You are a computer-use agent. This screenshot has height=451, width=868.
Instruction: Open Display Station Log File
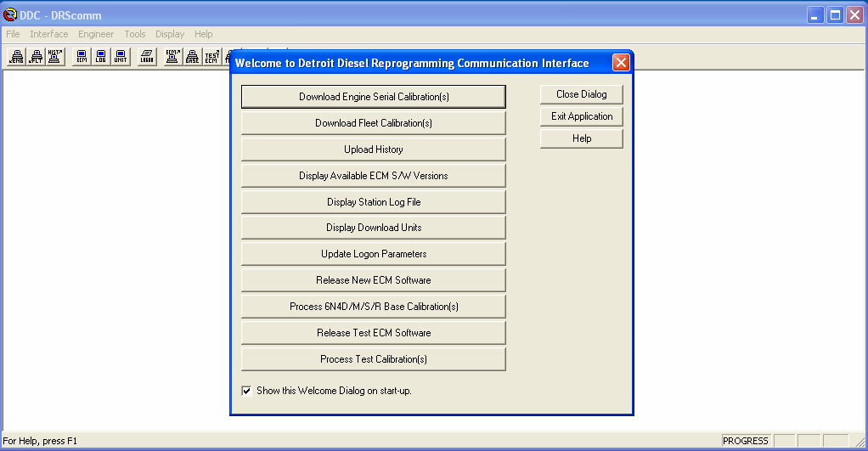374,202
